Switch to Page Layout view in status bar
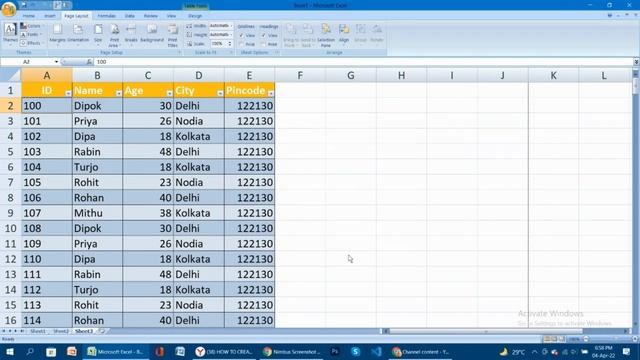 pos(554,339)
